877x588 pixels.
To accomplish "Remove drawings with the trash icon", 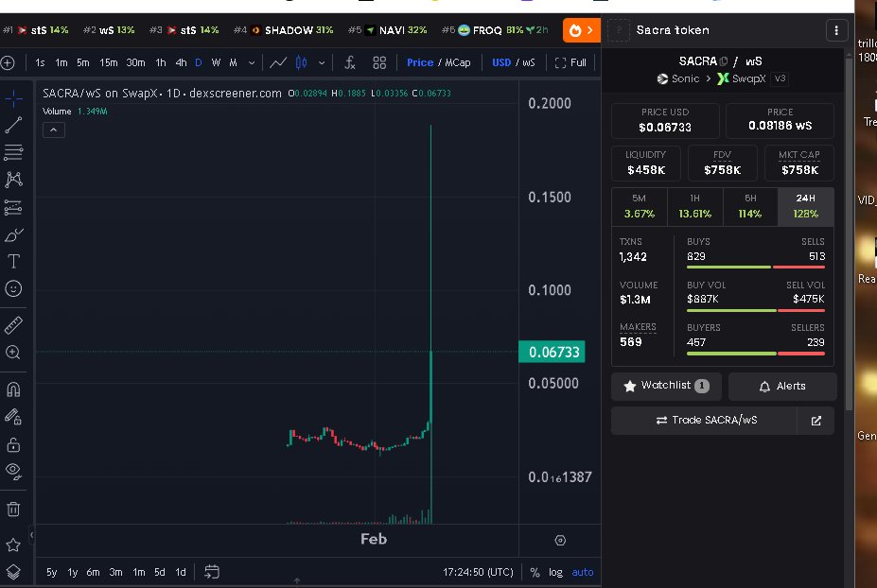I will click(x=13, y=509).
